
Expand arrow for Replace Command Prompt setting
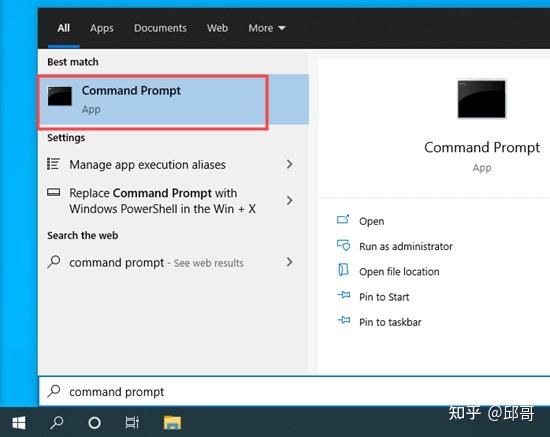point(289,201)
